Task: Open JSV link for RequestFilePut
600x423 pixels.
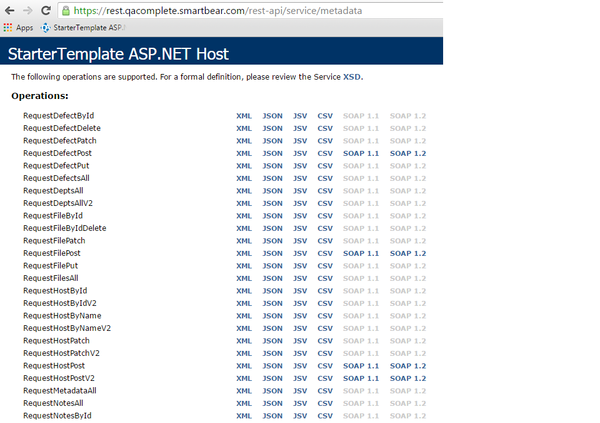Action: (x=300, y=266)
